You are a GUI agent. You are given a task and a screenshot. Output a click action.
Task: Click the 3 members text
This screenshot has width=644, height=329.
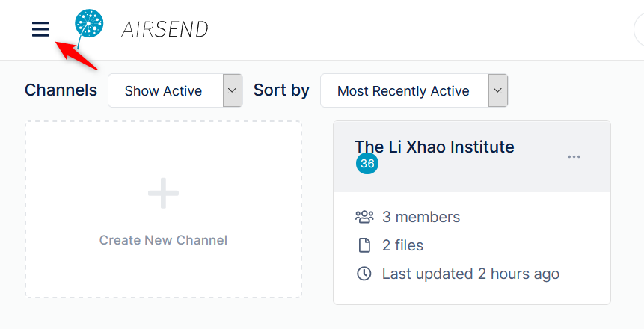(421, 217)
